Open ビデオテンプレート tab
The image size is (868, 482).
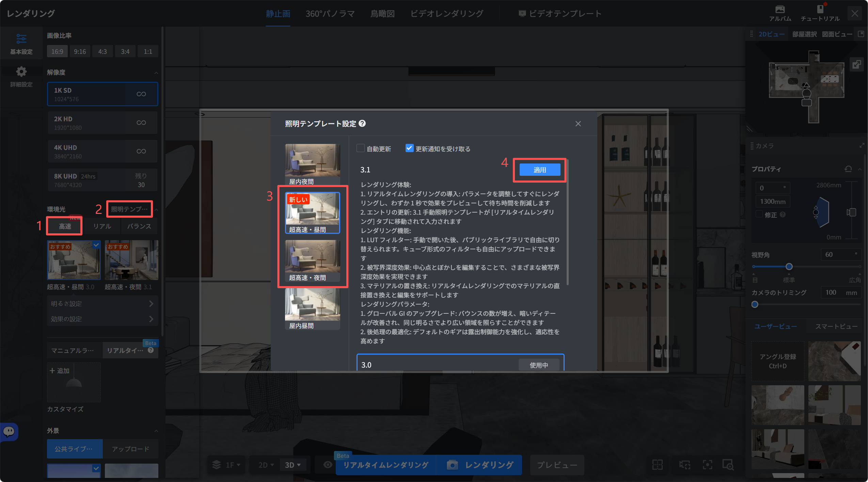point(560,14)
